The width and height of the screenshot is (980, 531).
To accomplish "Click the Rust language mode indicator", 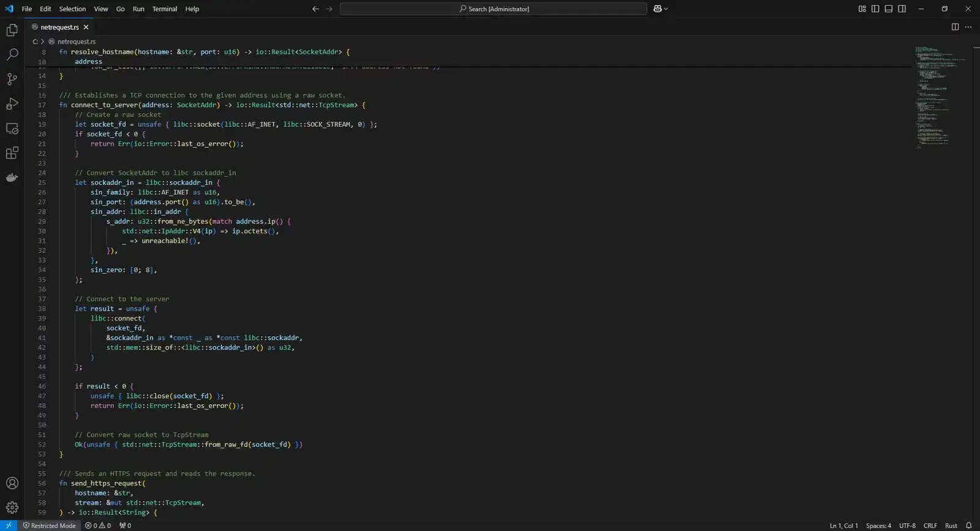I will click(x=951, y=525).
